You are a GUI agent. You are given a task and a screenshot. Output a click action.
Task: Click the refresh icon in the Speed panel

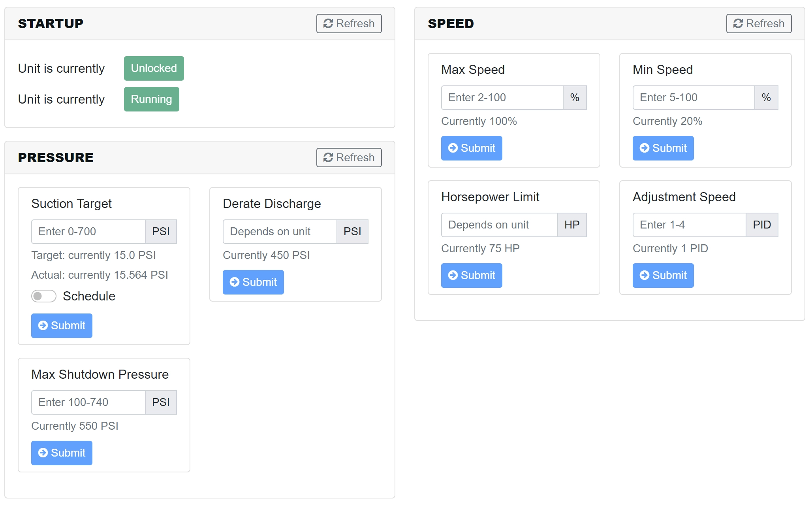click(x=738, y=24)
